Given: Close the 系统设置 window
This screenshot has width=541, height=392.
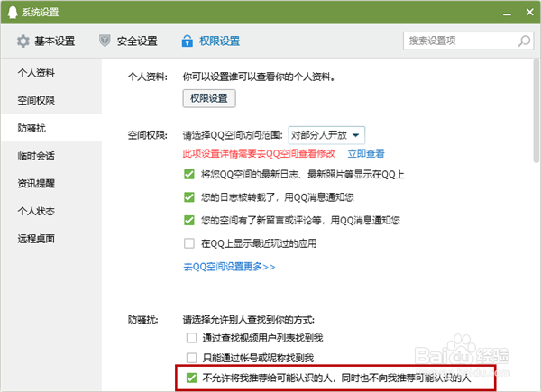Looking at the screenshot, I should tap(529, 12).
